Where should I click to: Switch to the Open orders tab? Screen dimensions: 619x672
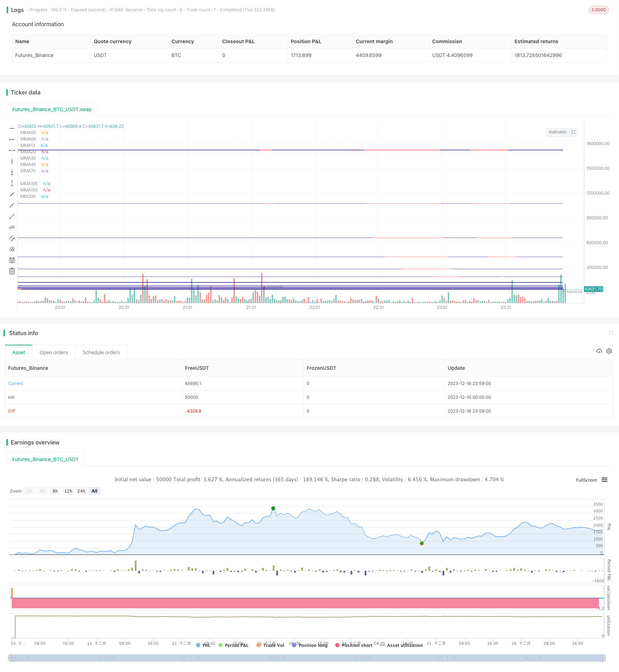coord(54,352)
